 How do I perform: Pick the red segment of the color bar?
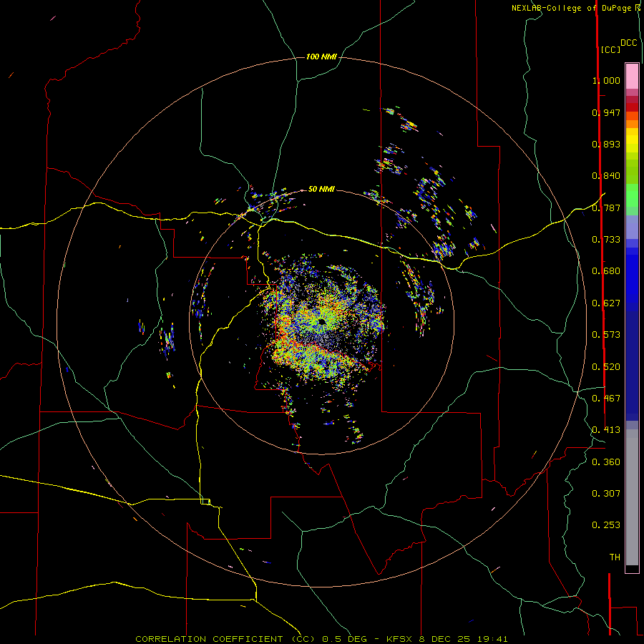632,107
